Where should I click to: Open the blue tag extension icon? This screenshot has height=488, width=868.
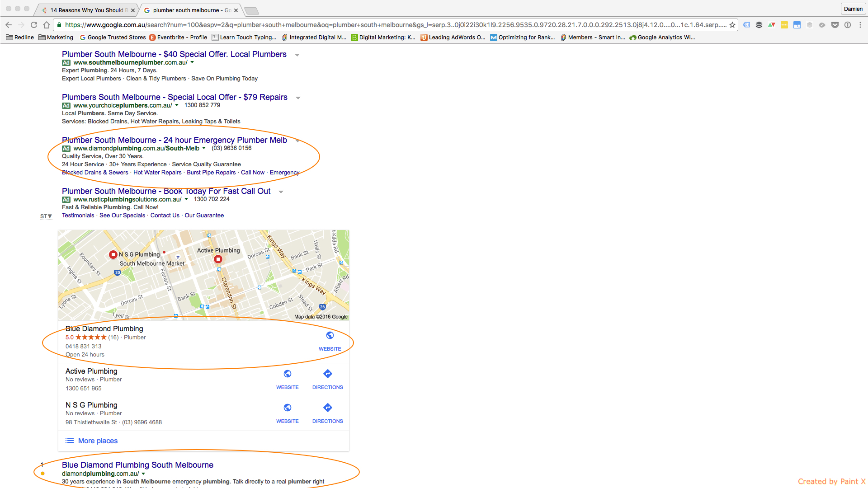point(746,25)
